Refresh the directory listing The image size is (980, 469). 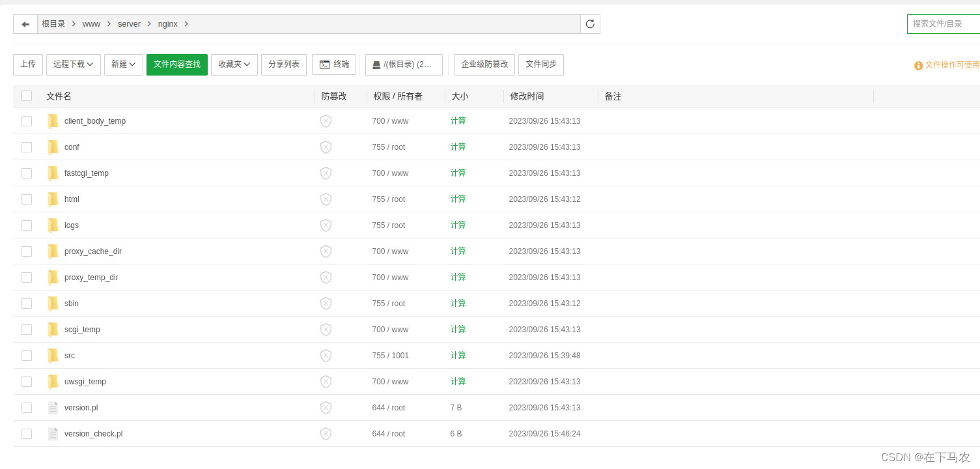pyautogui.click(x=590, y=24)
